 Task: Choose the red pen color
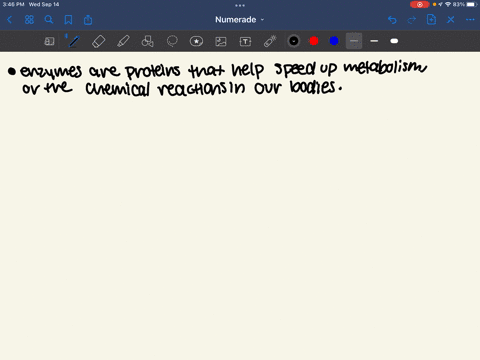point(314,41)
